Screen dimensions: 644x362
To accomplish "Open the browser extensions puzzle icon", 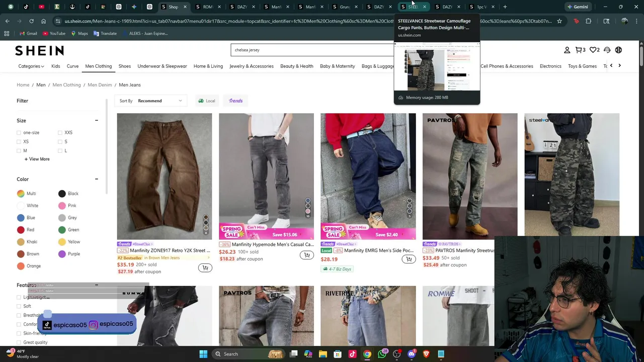I will tap(588, 21).
